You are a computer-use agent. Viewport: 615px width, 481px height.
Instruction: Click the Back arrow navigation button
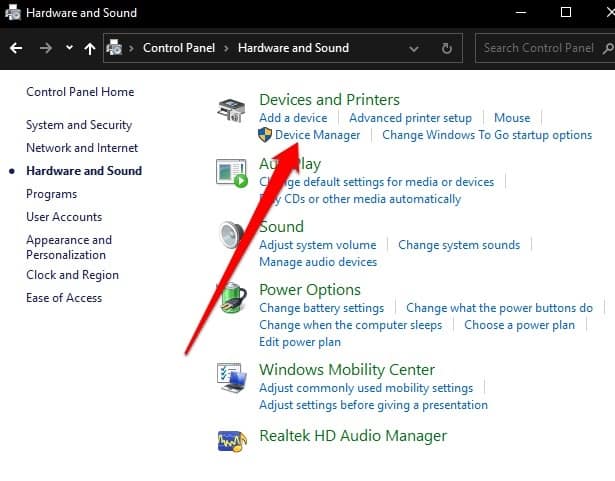point(16,48)
